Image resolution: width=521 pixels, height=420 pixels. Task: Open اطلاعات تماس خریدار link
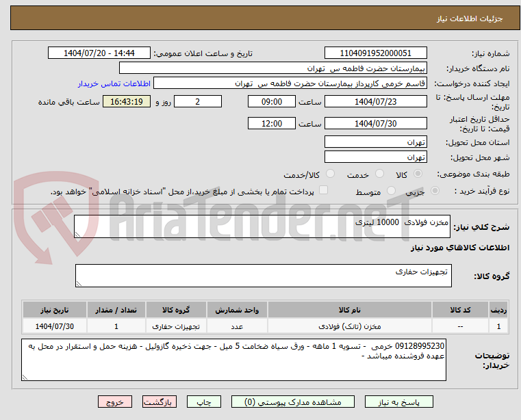pyautogui.click(x=114, y=83)
